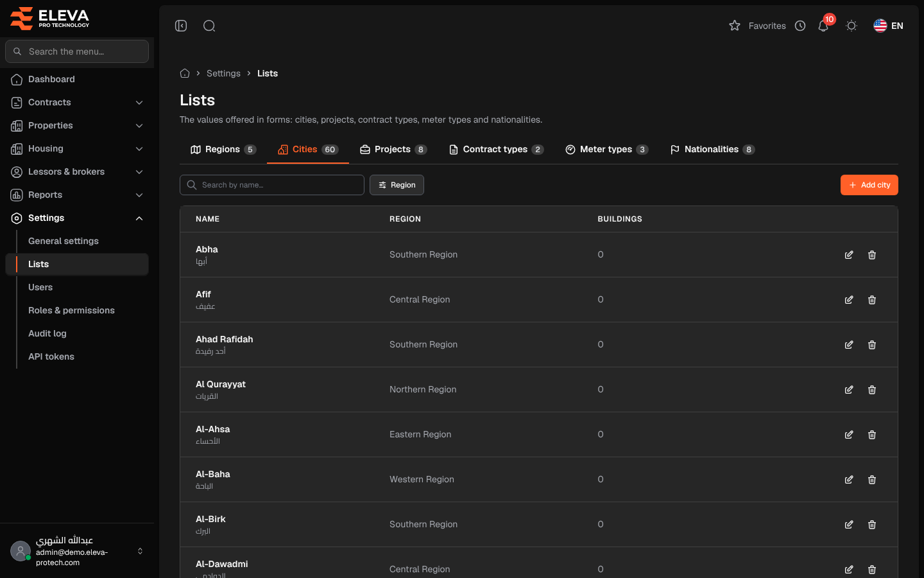Delete the Al Qurayyat row

coord(872,390)
